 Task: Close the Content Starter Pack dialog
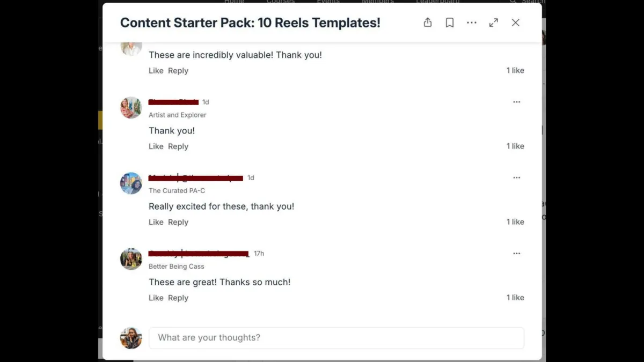(516, 23)
